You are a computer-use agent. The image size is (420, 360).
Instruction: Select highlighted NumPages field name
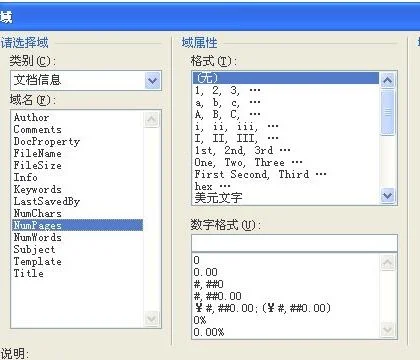(x=77, y=225)
